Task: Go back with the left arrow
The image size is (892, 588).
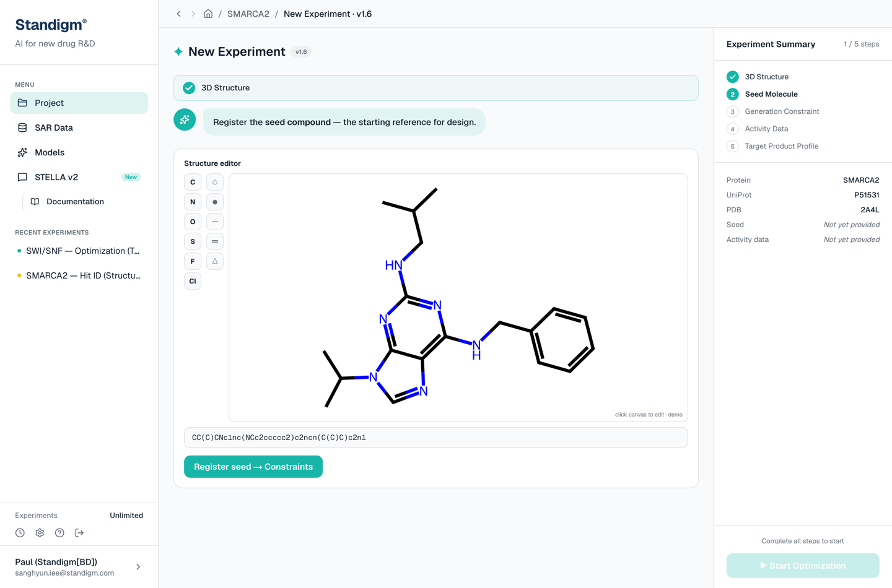Action: pyautogui.click(x=178, y=14)
